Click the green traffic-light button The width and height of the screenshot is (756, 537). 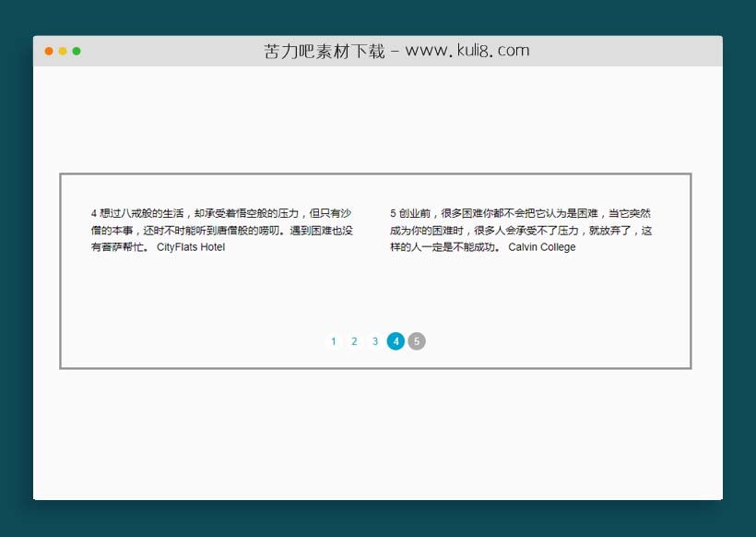click(x=78, y=52)
